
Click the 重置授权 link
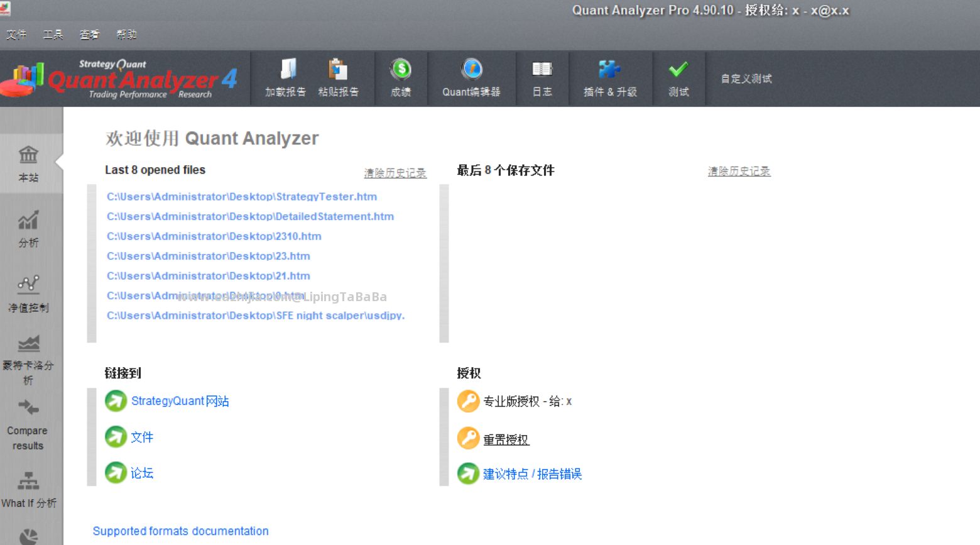coord(506,439)
